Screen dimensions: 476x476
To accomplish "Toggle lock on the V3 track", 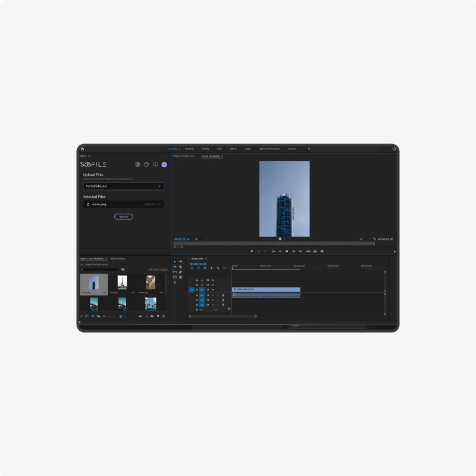I will click(197, 280).
